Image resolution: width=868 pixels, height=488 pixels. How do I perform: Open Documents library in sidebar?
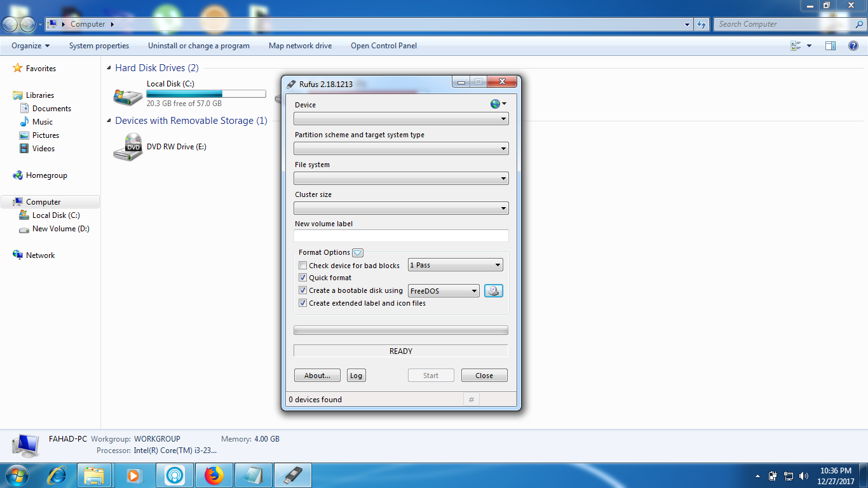(51, 109)
